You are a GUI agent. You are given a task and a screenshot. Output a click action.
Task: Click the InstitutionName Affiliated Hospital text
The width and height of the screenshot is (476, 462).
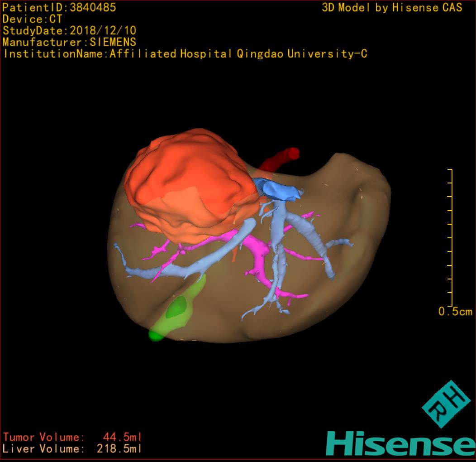click(x=185, y=54)
